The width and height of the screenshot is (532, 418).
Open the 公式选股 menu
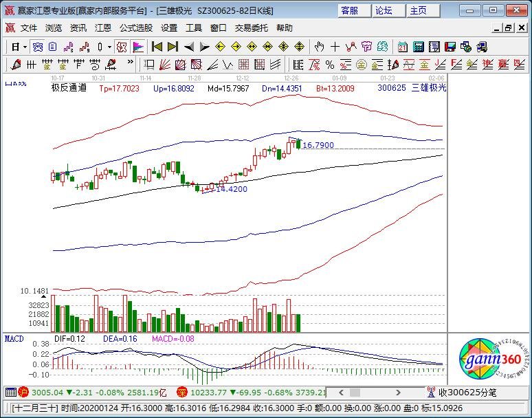(136, 27)
